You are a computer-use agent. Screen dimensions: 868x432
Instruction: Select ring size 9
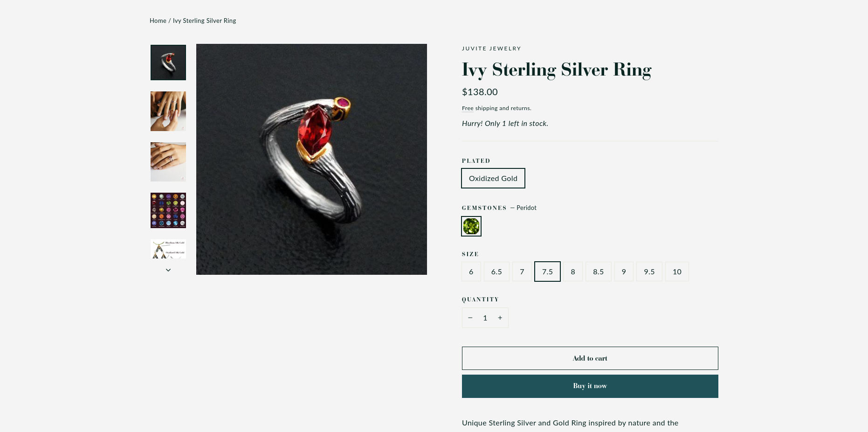point(624,272)
